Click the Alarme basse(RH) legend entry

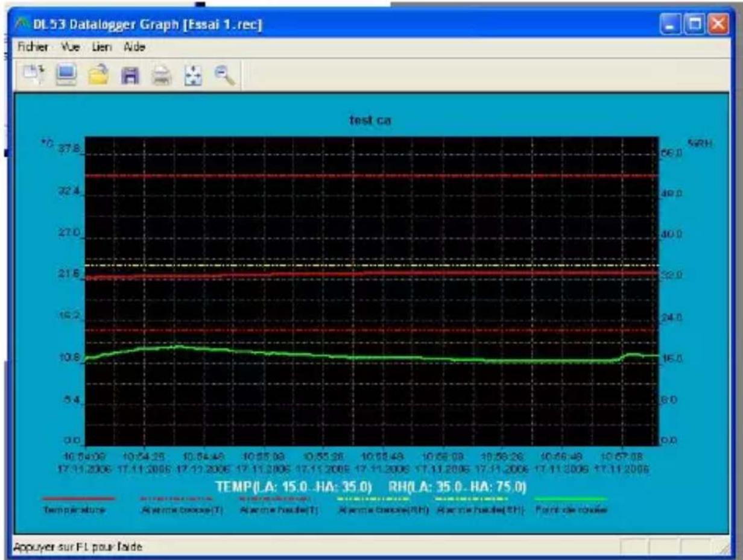[384, 510]
